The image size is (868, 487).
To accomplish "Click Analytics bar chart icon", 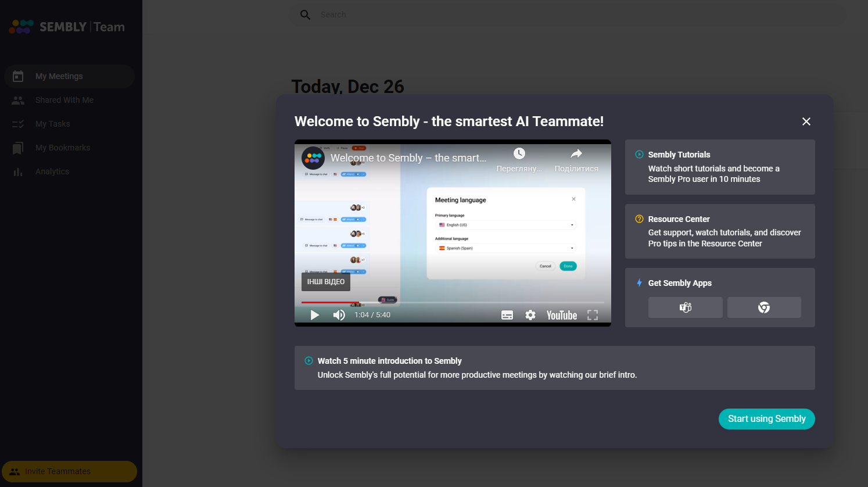I will 18,172.
